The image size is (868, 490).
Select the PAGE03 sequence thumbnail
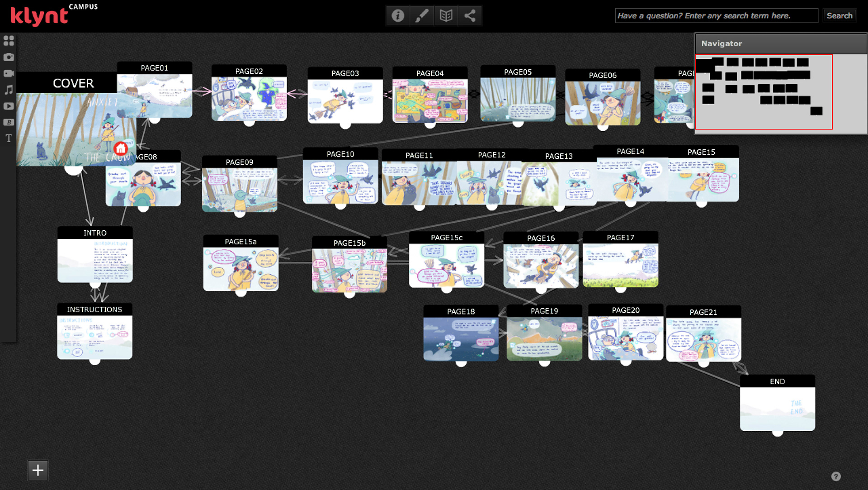(345, 101)
